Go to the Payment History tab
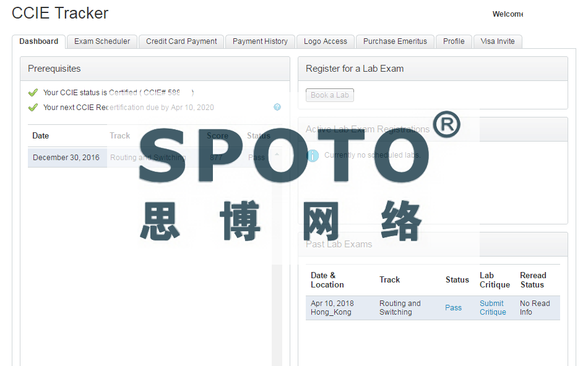The image size is (588, 366). 260,41
